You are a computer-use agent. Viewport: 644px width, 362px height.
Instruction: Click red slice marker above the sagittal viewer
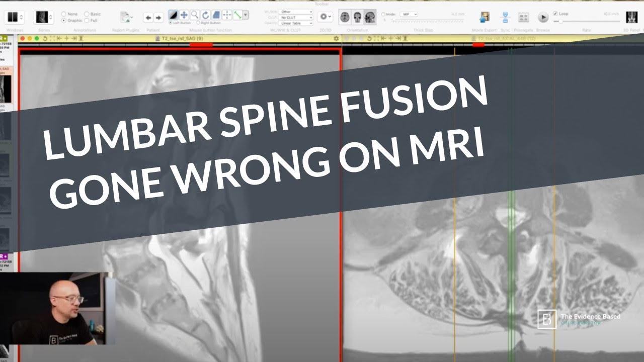click(201, 45)
